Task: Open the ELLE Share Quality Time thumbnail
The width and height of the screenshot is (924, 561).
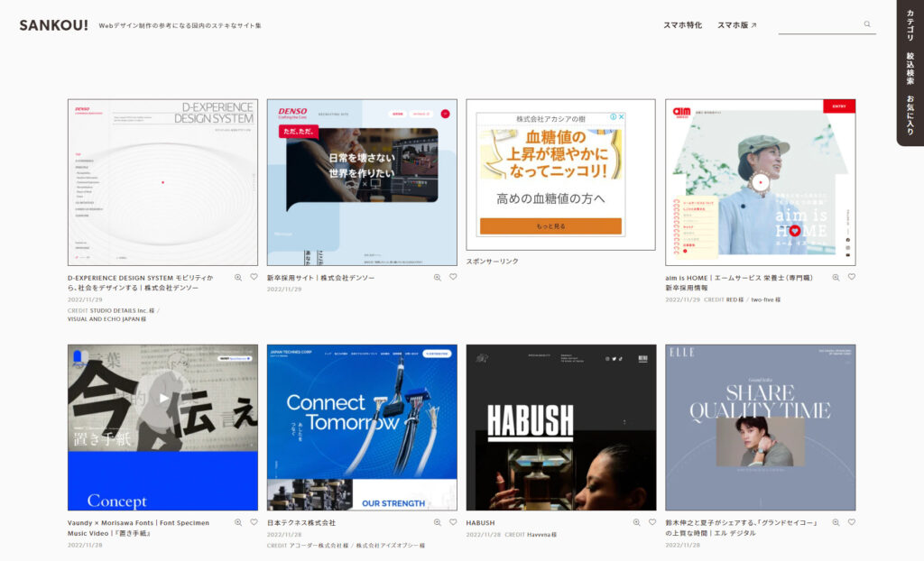Action: 760,428
